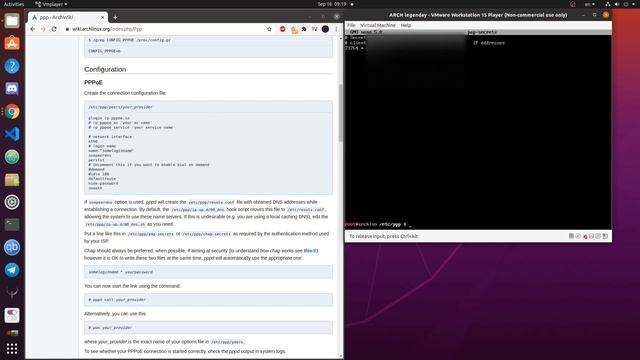Image resolution: width=640 pixels, height=360 pixels.
Task: Click the blue reference link in Chap paragraph
Action: (310, 251)
